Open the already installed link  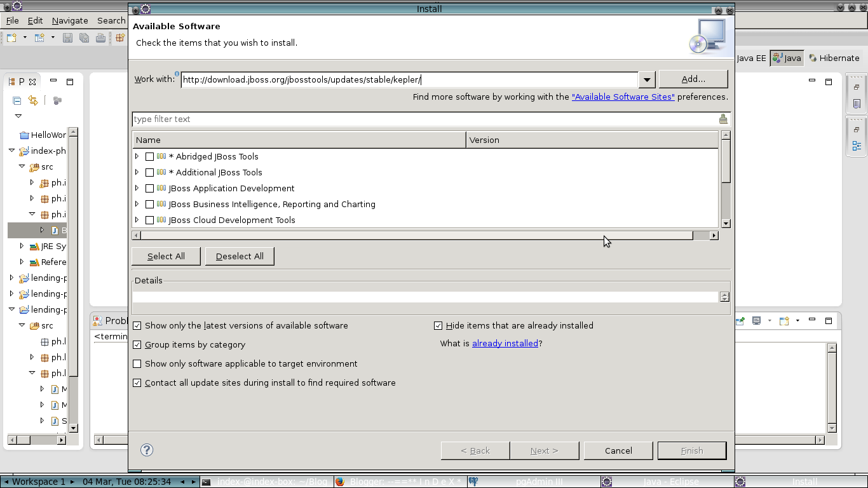point(505,343)
